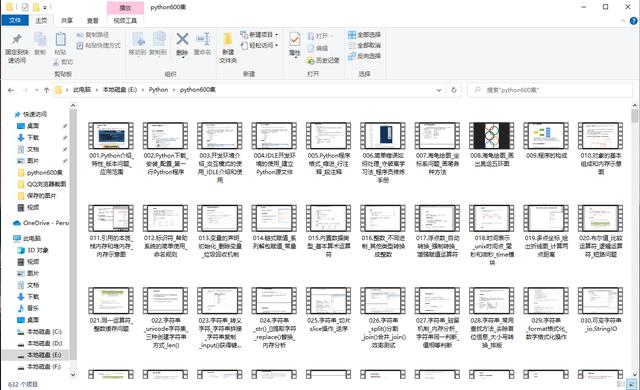Click the 剪切 scissors cut button

63,62
